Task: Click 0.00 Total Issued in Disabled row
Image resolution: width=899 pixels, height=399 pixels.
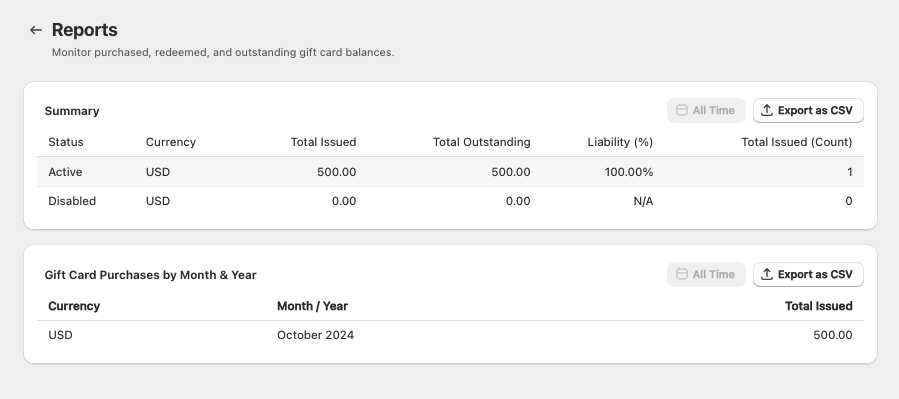Action: point(344,201)
